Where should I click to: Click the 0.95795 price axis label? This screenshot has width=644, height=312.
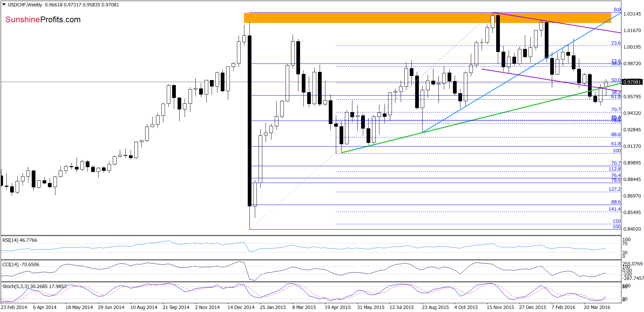point(632,97)
